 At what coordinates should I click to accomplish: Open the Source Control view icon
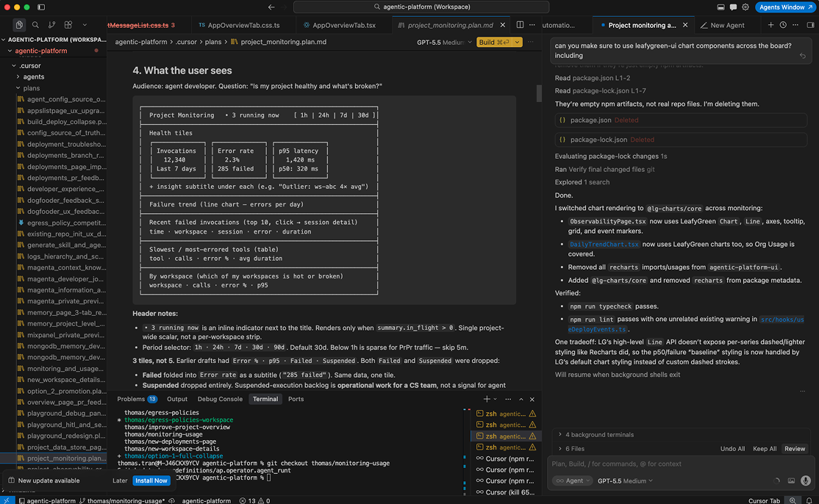coord(51,24)
